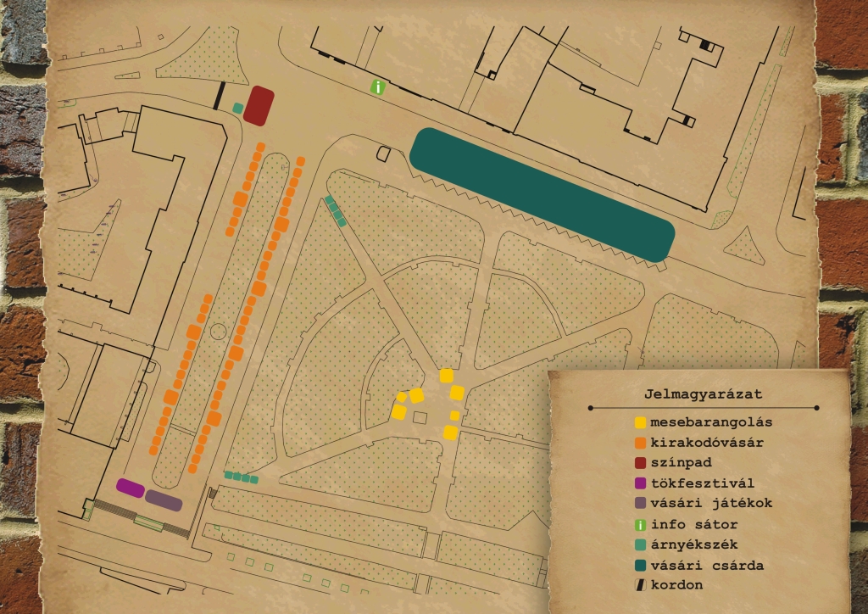Click the legend label "árnyékszék"
This screenshot has height=614, width=868.
click(x=694, y=544)
